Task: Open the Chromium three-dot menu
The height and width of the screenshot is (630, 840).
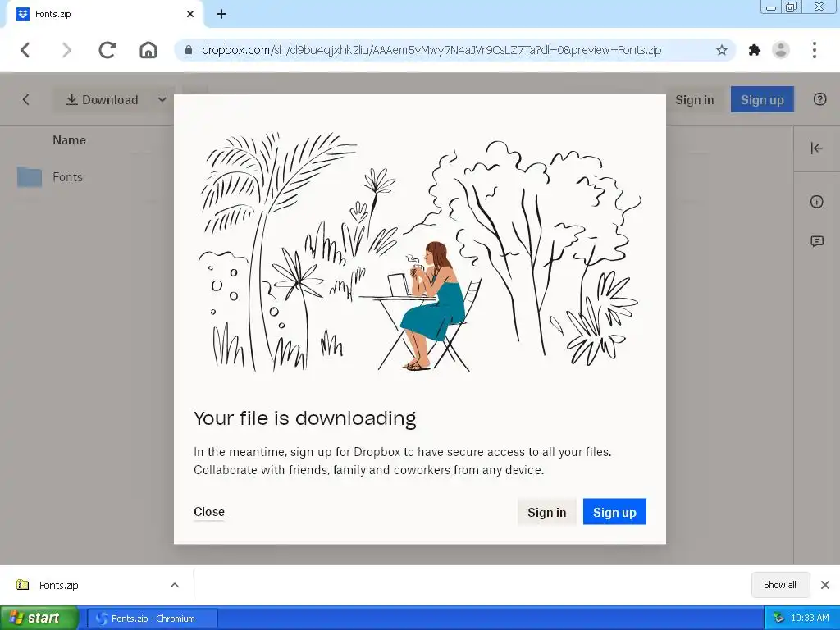Action: [x=815, y=50]
